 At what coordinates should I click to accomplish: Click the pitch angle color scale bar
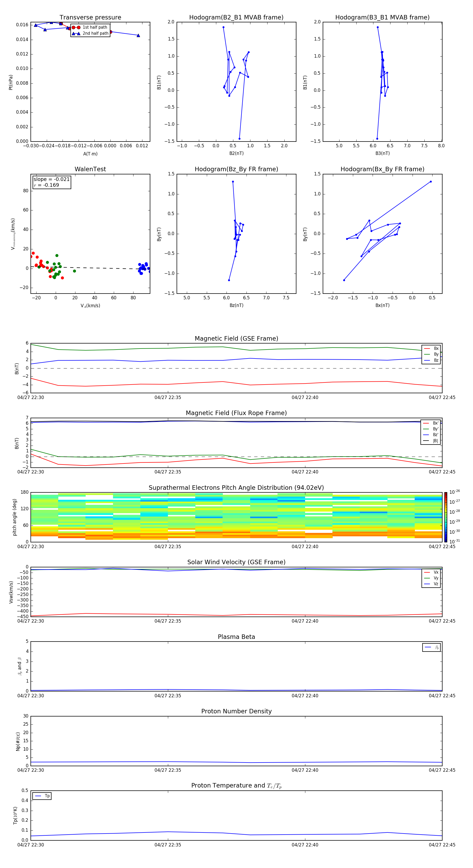pos(445,517)
